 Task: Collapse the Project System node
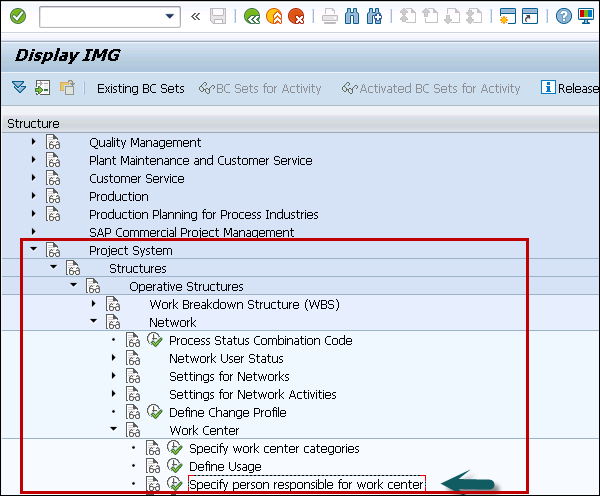tap(34, 251)
